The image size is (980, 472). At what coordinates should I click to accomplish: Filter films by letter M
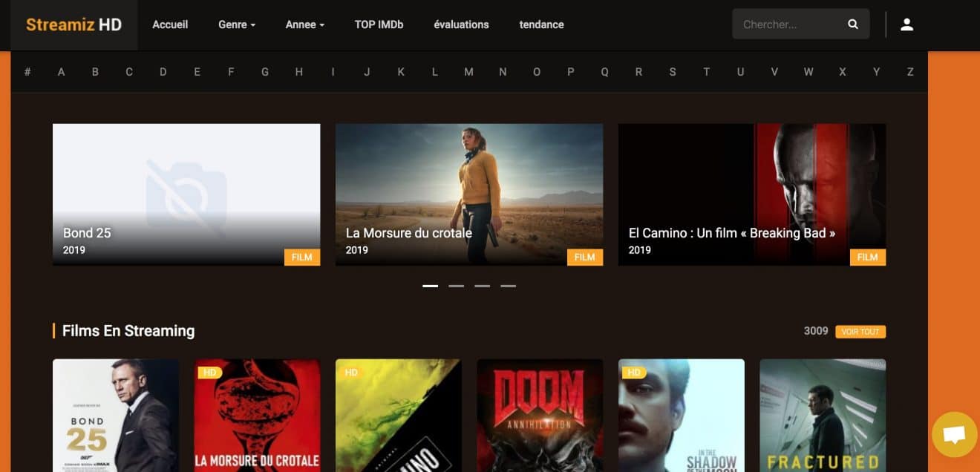468,72
